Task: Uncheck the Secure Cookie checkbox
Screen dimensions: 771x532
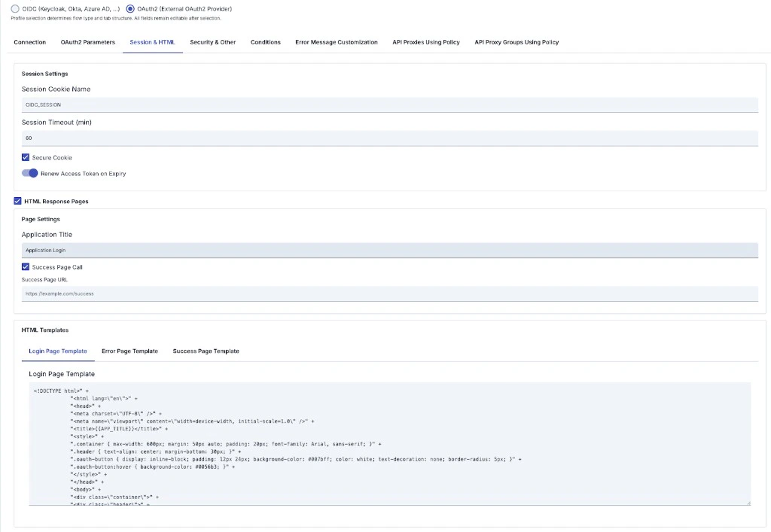Action: click(x=25, y=157)
